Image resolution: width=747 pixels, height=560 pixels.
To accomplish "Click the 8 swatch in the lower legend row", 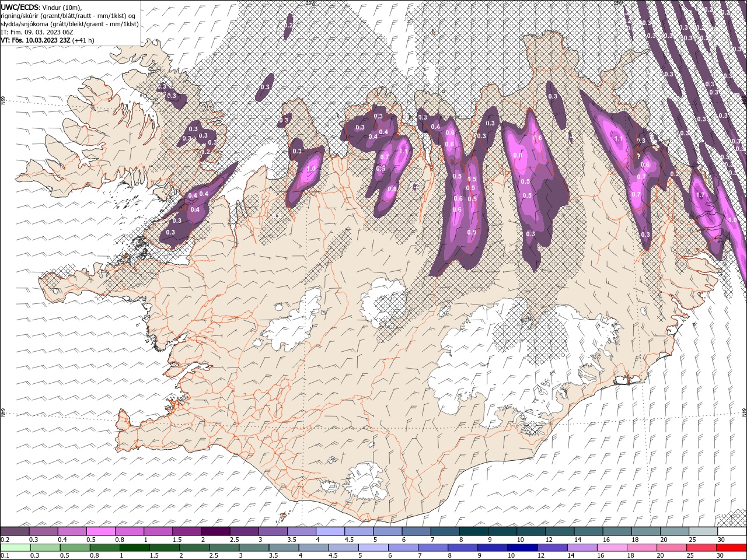I will pyautogui.click(x=463, y=548).
